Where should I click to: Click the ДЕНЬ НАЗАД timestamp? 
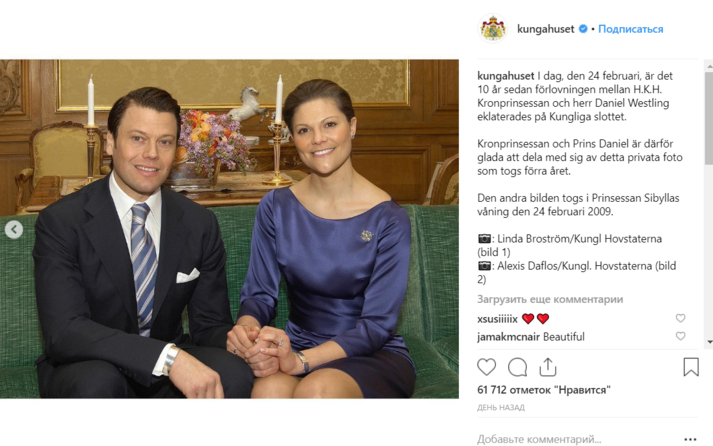tap(501, 407)
